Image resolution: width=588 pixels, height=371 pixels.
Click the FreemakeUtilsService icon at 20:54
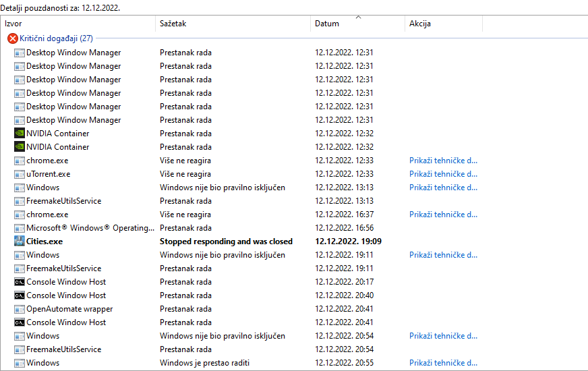click(19, 349)
